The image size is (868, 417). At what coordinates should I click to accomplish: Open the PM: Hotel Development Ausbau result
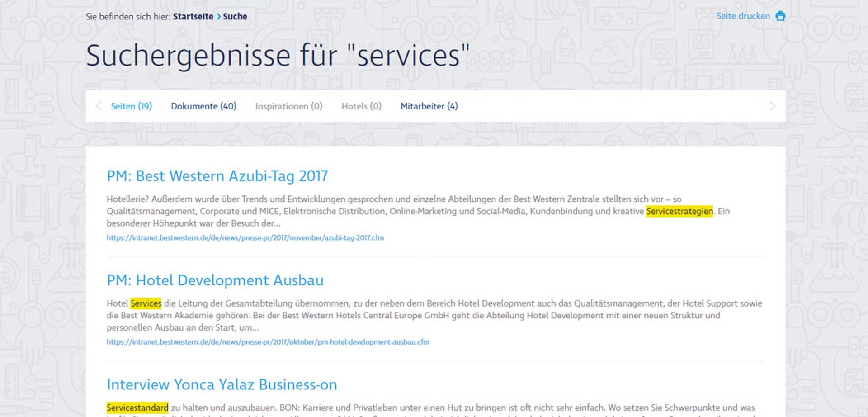pos(215,280)
